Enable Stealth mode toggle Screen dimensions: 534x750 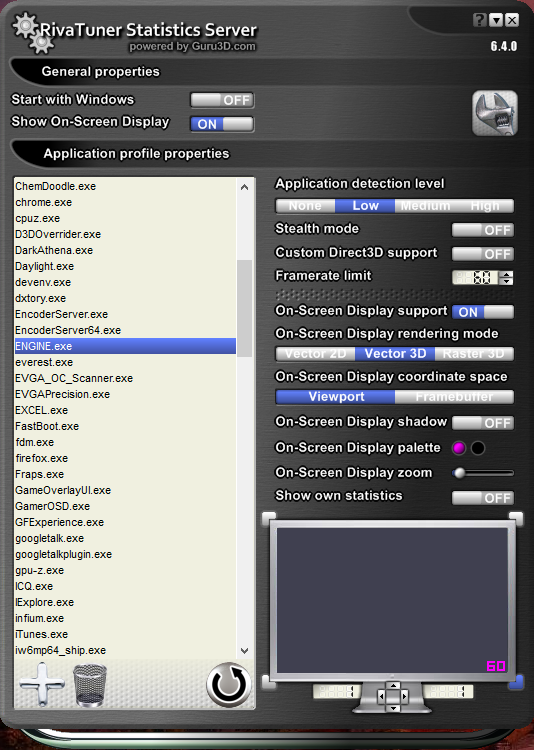(483, 230)
